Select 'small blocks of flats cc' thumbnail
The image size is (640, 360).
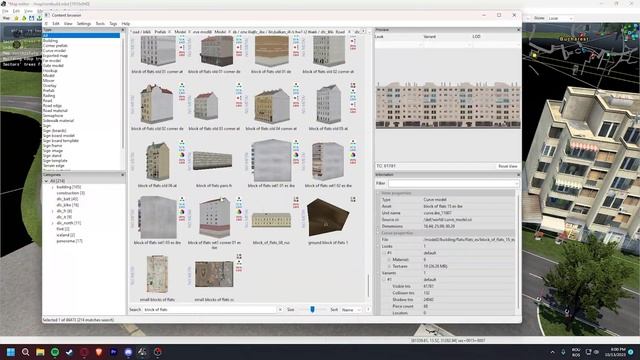(x=214, y=274)
